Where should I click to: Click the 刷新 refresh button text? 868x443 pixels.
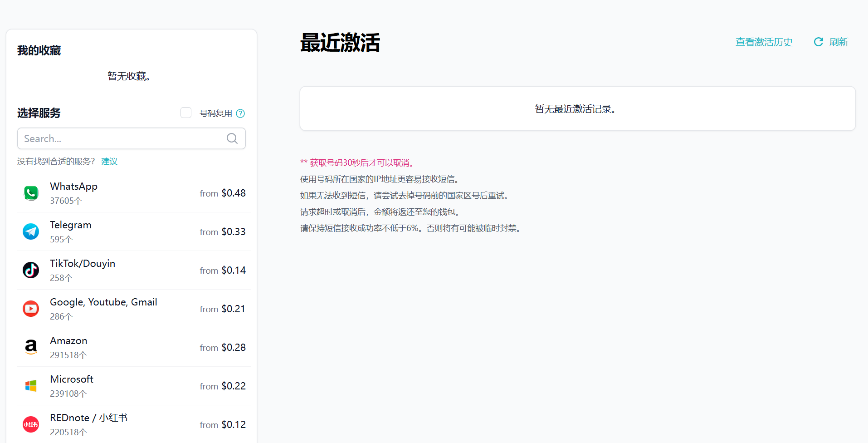click(x=839, y=42)
